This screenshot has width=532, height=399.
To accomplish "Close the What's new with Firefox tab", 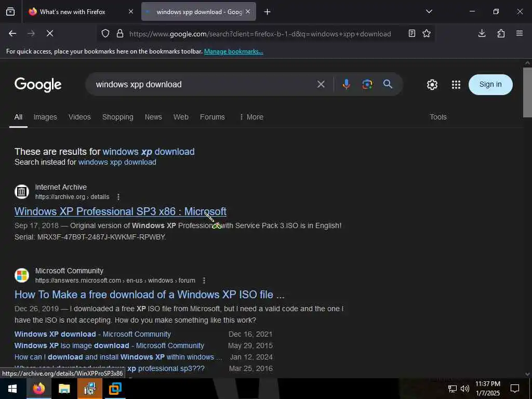I will (131, 11).
